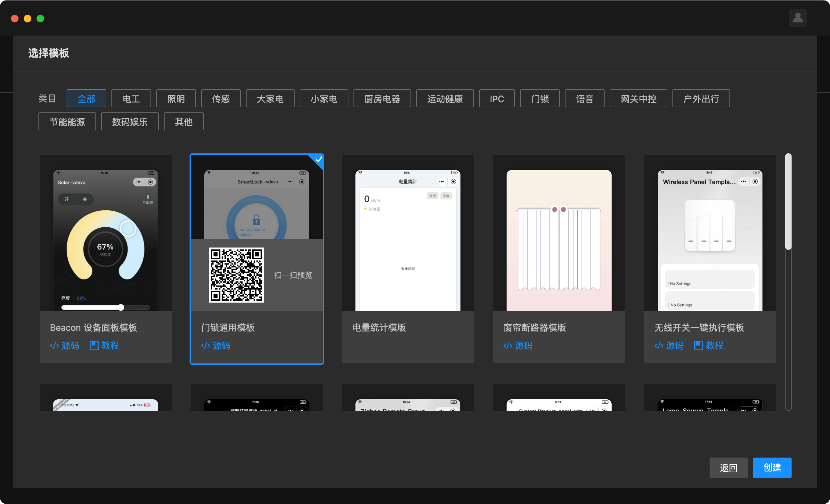
Task: Open 源码 link of Beacon 设备面板模板
Action: click(x=64, y=345)
